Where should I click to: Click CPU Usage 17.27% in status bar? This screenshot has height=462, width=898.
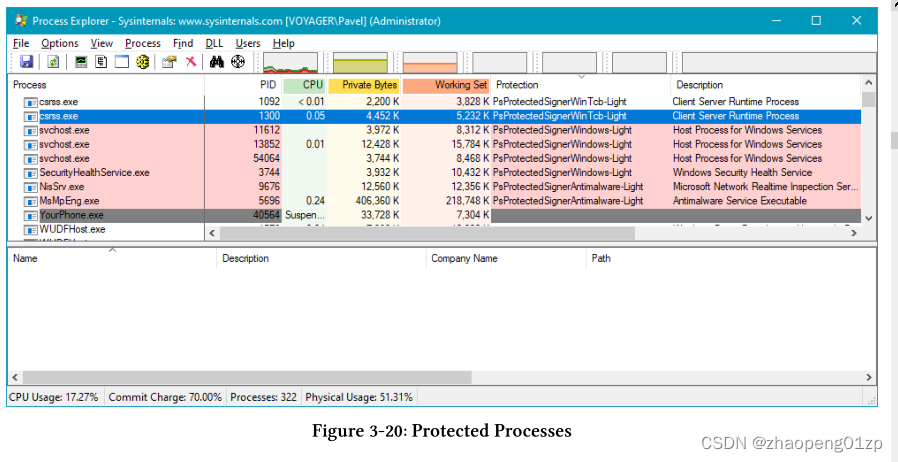coord(53,397)
